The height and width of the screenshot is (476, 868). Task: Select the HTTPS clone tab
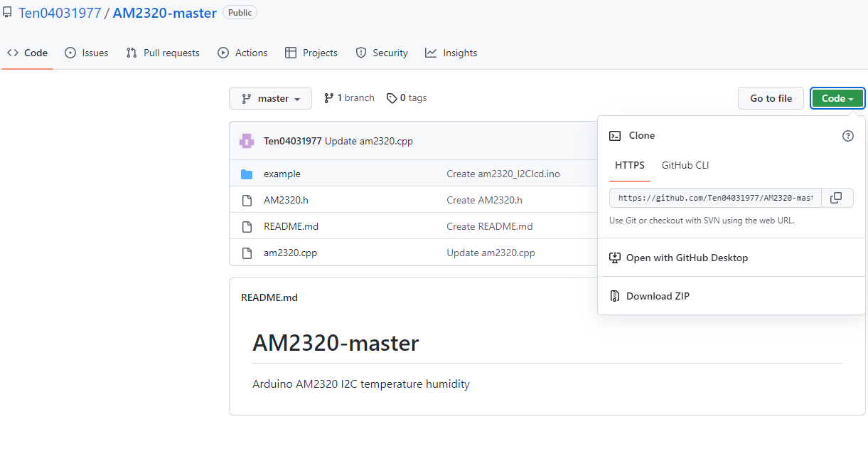click(630, 165)
